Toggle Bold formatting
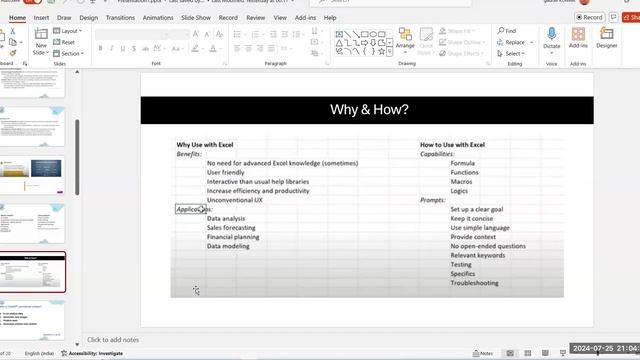 coord(100,49)
